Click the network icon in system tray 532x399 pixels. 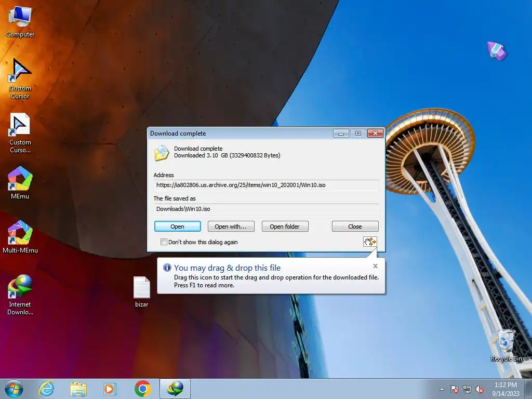coord(467,389)
